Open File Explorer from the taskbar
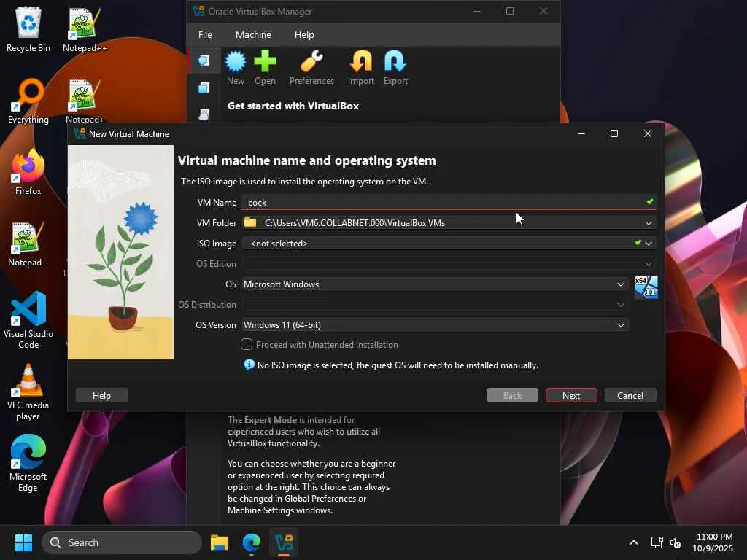The image size is (747, 560). 220,542
